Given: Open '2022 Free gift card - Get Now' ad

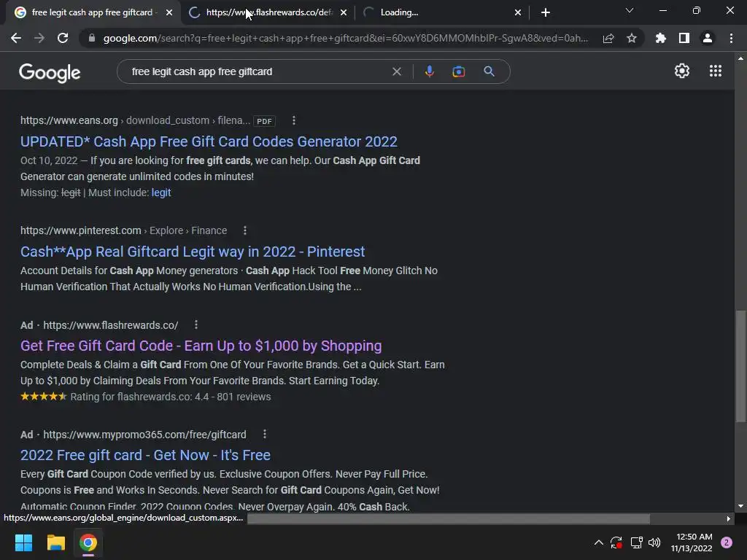Looking at the screenshot, I should click(x=145, y=455).
